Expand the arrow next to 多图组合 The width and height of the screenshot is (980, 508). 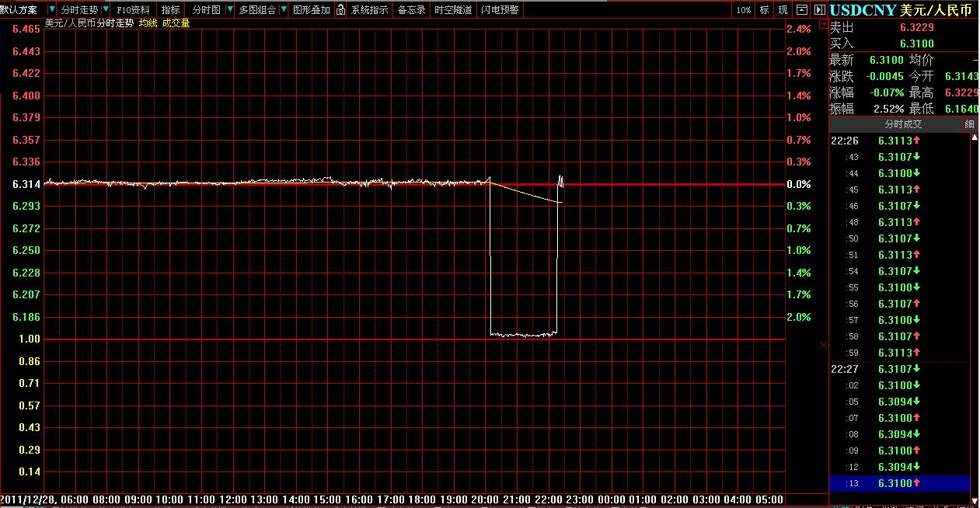click(x=284, y=10)
